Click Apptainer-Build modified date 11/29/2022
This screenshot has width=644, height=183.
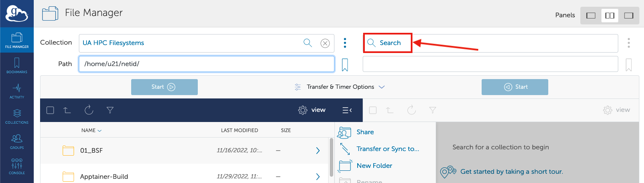[240, 176]
